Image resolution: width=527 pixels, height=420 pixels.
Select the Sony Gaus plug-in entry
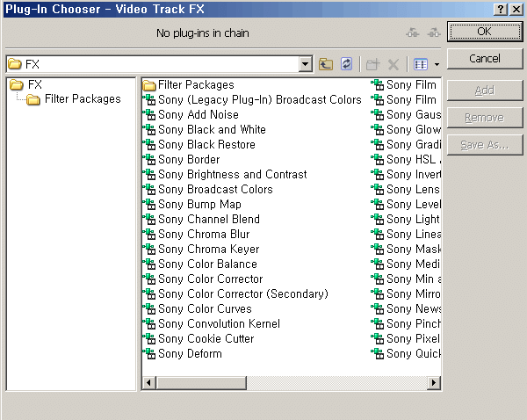pos(406,115)
